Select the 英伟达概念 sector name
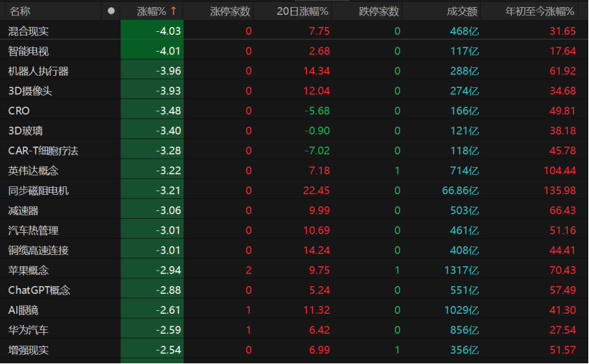This screenshot has width=589, height=364. (33, 171)
